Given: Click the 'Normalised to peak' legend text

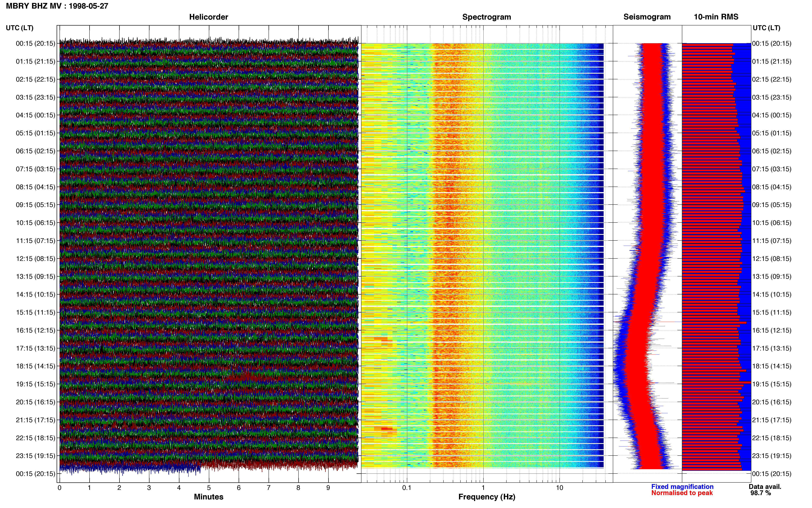Looking at the screenshot, I should (682, 493).
